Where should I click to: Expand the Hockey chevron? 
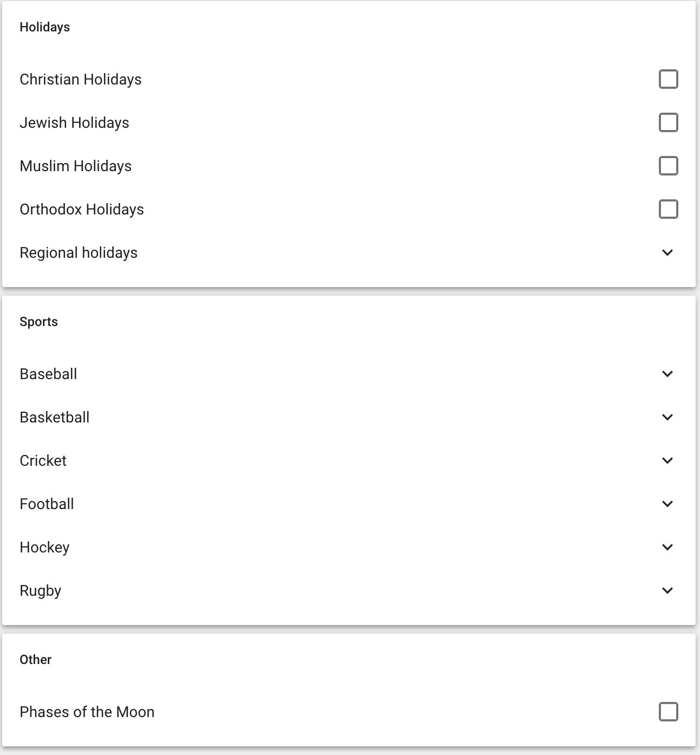coord(667,547)
